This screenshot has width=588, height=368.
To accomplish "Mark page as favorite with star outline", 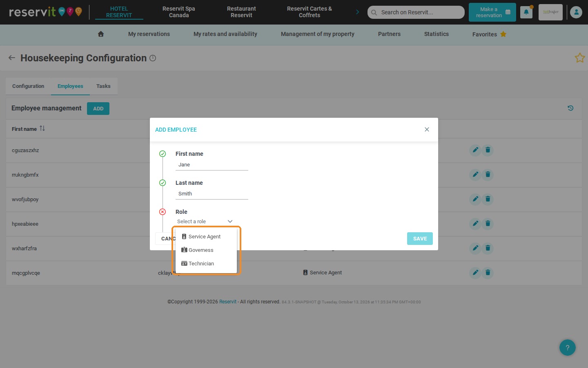I will pyautogui.click(x=580, y=58).
